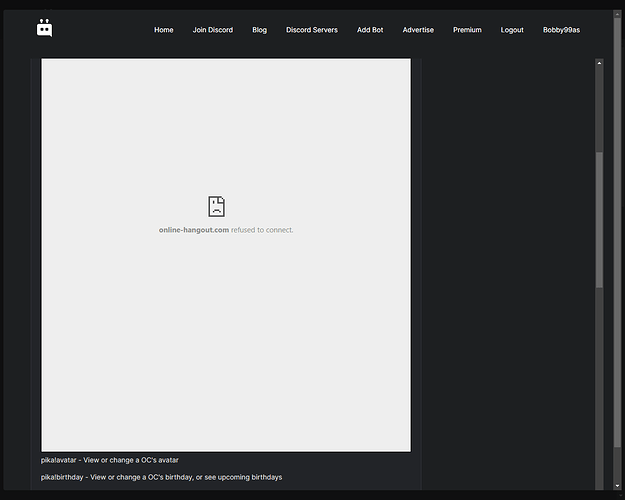The height and width of the screenshot is (500, 625).
Task: Click Logout in top navigation
Action: click(512, 30)
